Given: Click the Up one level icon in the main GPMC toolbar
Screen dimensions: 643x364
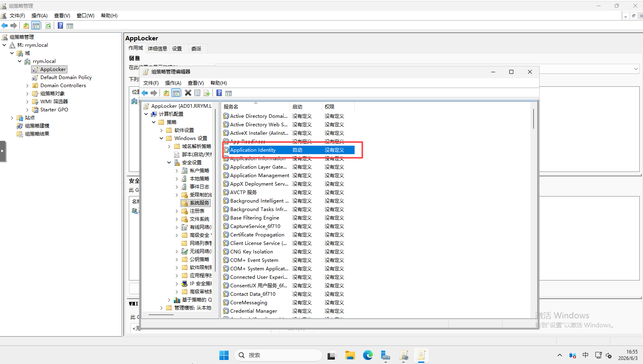Looking at the screenshot, I should click(26, 26).
